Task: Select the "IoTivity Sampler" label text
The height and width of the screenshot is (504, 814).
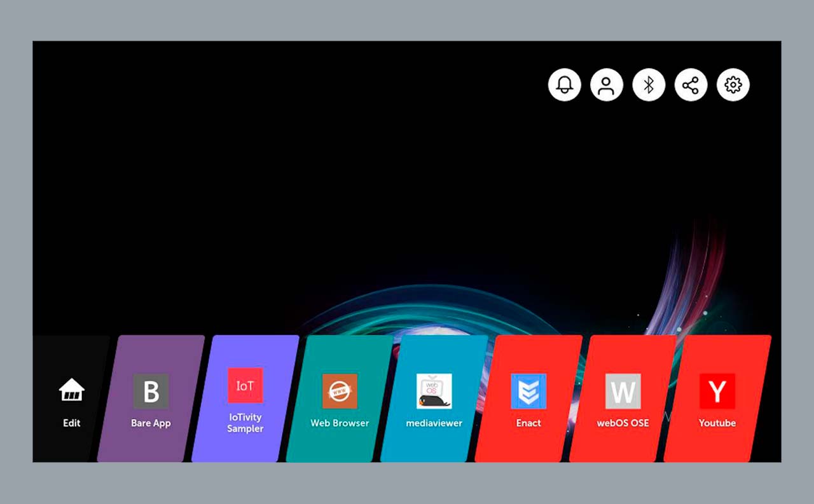Action: [245, 423]
